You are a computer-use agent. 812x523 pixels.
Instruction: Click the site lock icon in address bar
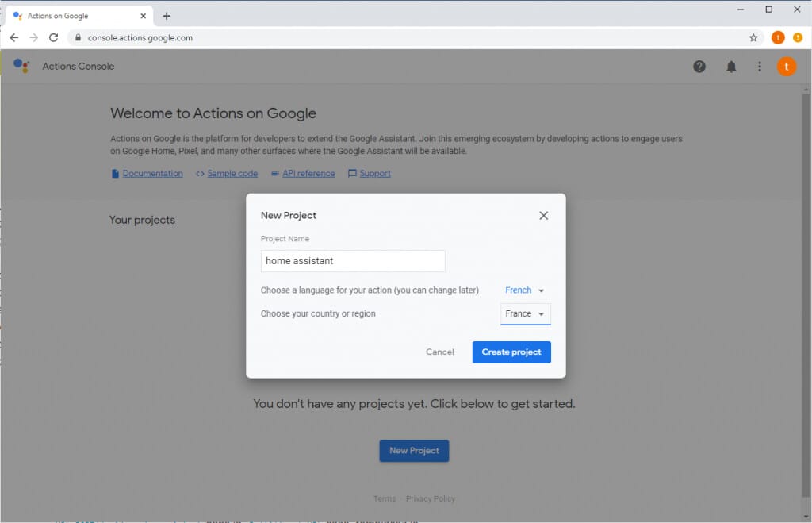tap(79, 37)
